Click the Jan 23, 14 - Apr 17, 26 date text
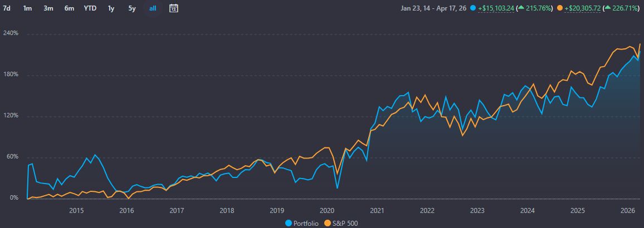Image resolution: width=644 pixels, height=228 pixels. [434, 8]
